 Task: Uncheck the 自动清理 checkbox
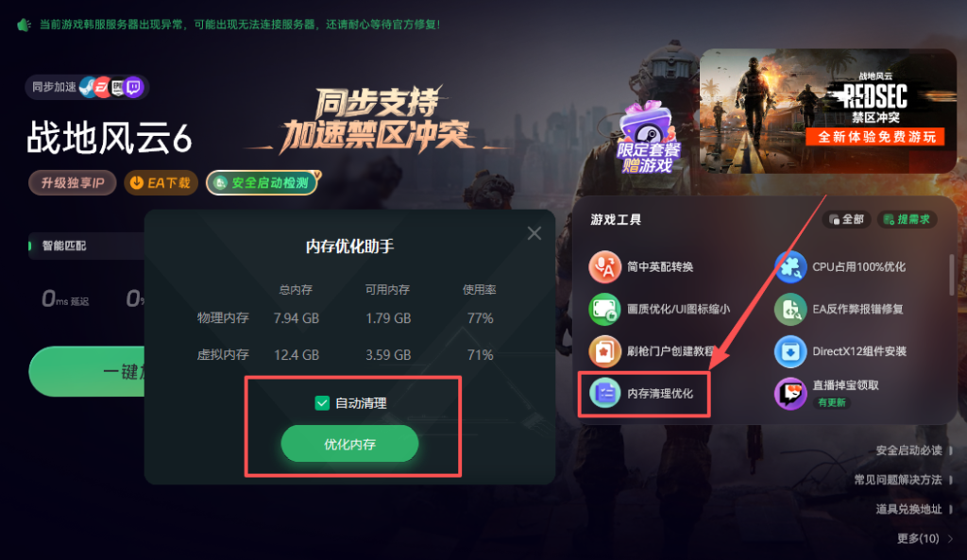[x=322, y=403]
